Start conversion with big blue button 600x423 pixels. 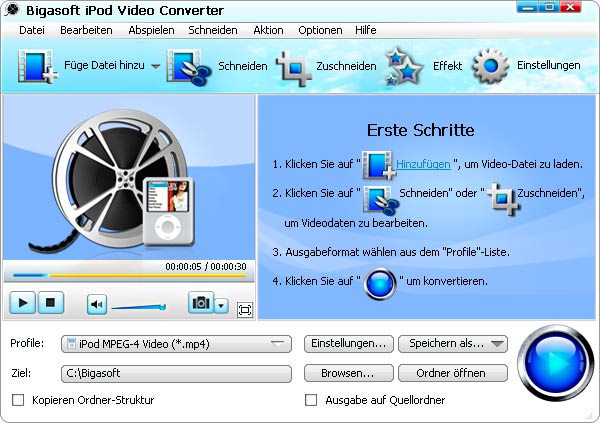556,362
